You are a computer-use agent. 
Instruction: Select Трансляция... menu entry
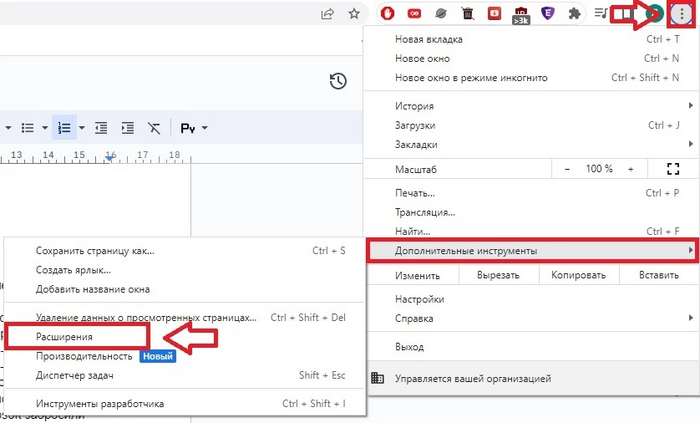tap(532, 212)
